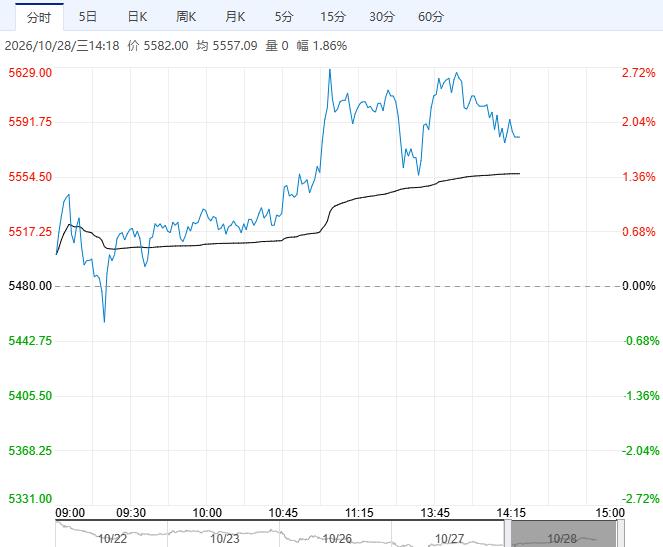Image resolution: width=663 pixels, height=547 pixels.
Task: Open the 月K monthly candlestick tab
Action: coord(235,17)
